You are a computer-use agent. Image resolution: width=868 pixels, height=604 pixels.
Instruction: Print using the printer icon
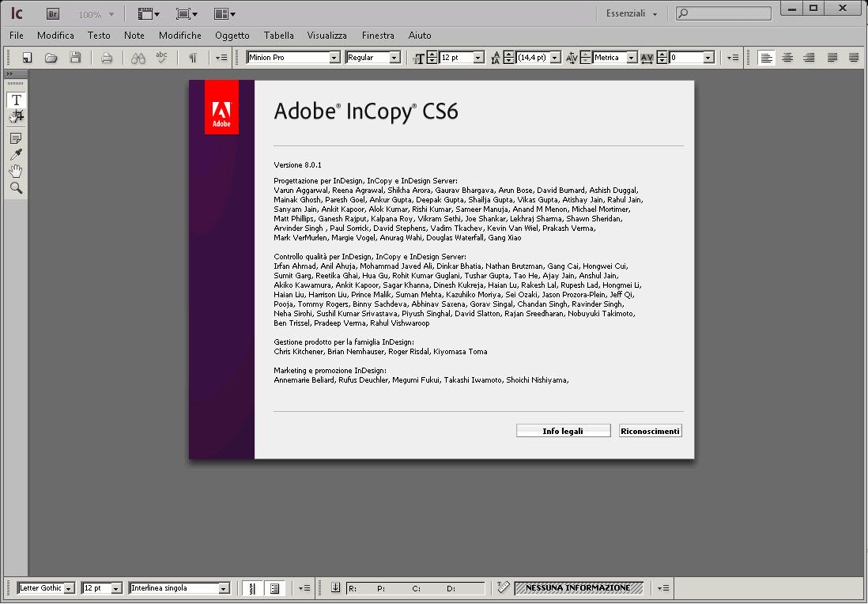(x=106, y=58)
